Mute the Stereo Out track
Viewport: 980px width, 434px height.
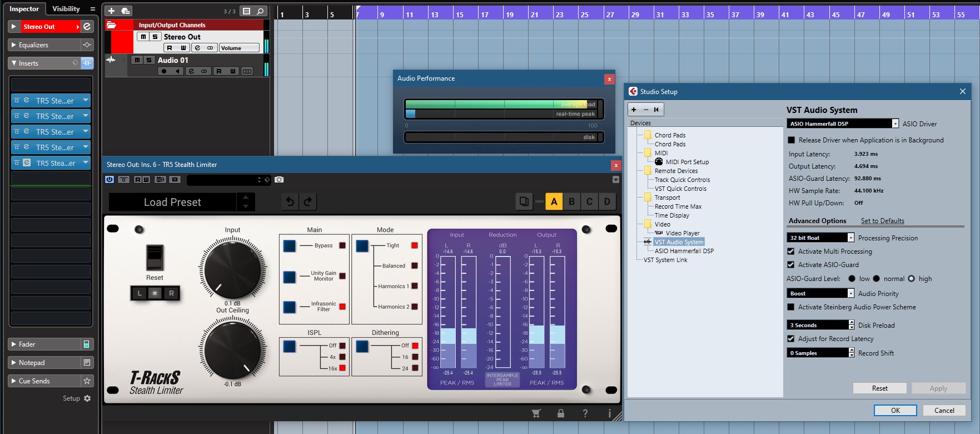click(x=143, y=37)
